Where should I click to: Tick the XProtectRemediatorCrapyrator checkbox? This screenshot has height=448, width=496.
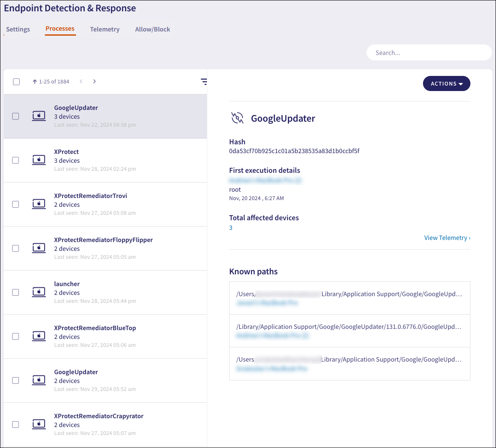click(x=16, y=425)
